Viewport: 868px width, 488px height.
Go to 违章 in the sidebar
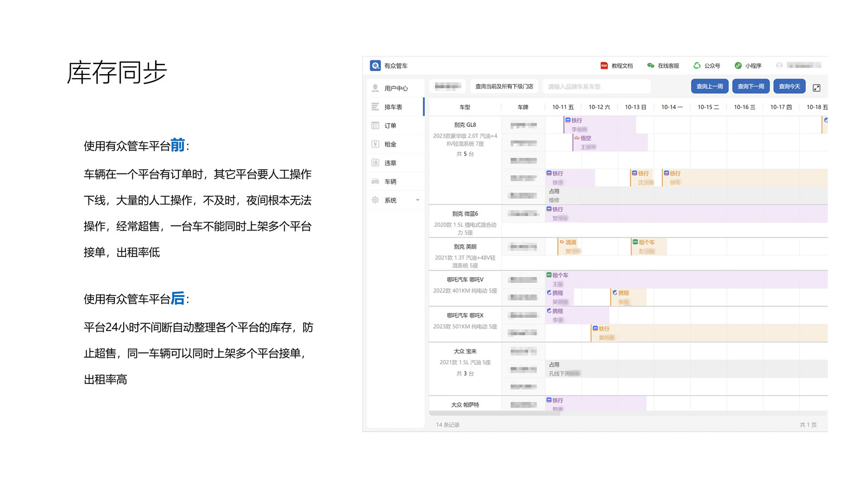(x=390, y=163)
